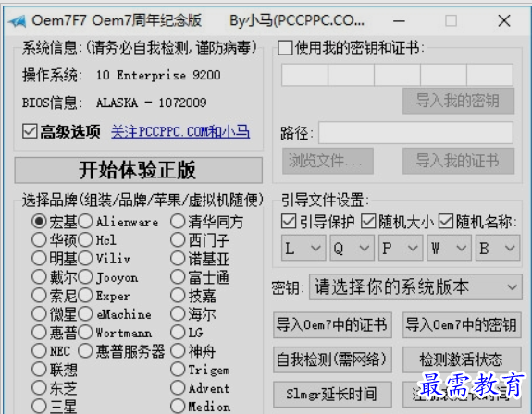Click the first key segment input box
The height and width of the screenshot is (414, 532).
[x=304, y=75]
